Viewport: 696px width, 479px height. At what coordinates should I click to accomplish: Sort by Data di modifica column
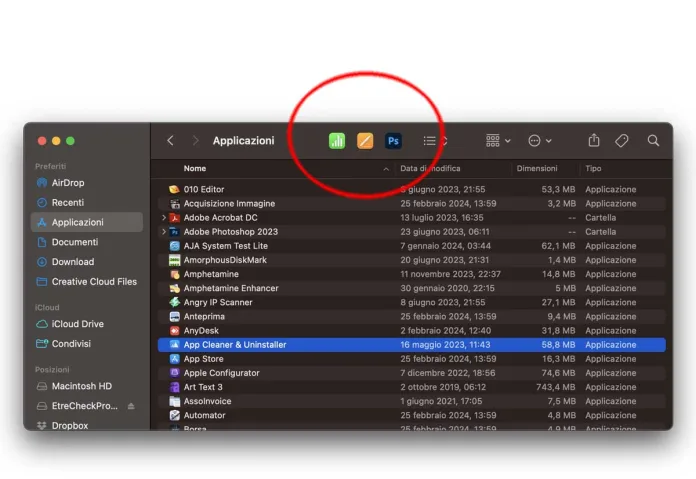pyautogui.click(x=430, y=169)
